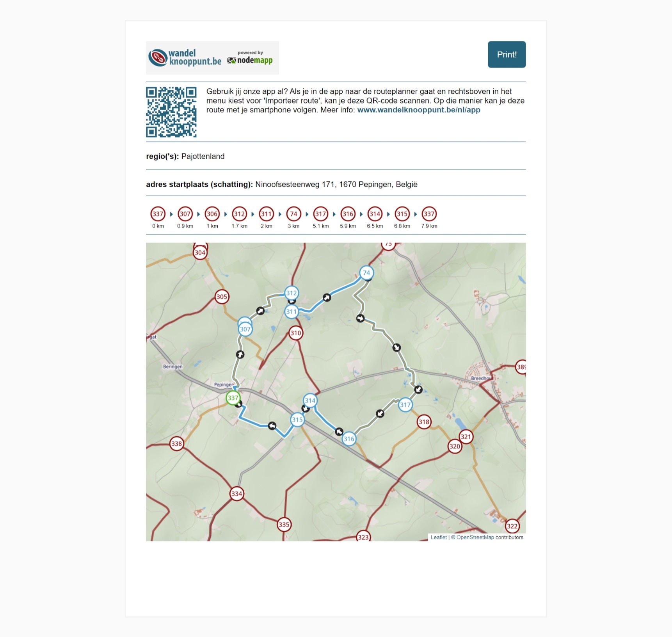Click red map marker 318
The image size is (672, 637).
(424, 422)
